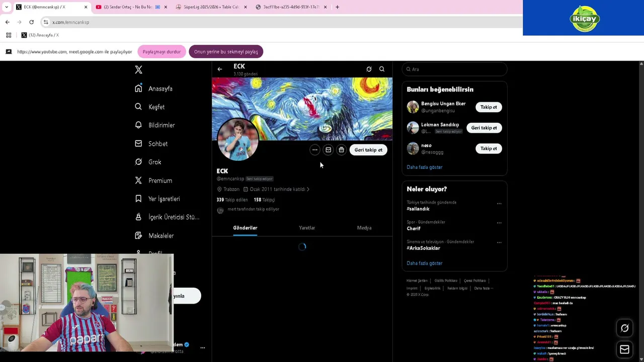Image resolution: width=644 pixels, height=362 pixels.
Task: Open Hizmet Şartları footer link
Action: click(x=417, y=281)
